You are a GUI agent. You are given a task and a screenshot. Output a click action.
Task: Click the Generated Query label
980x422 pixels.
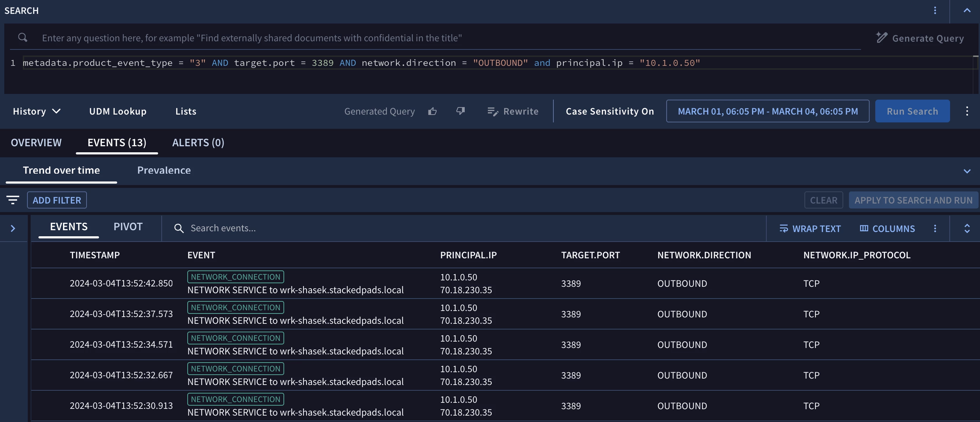click(379, 111)
